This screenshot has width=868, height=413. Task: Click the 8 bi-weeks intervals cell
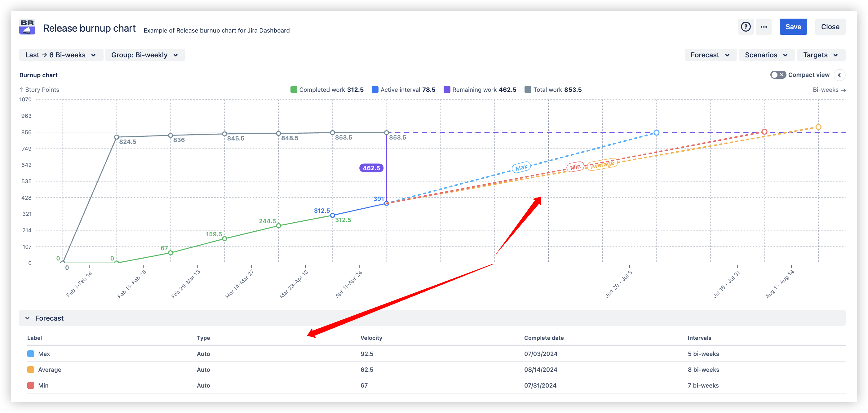pos(703,370)
